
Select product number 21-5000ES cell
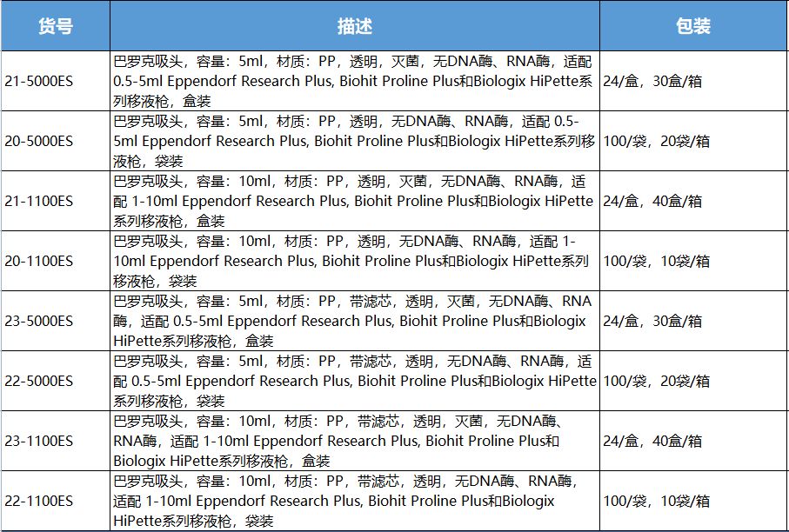(56, 81)
